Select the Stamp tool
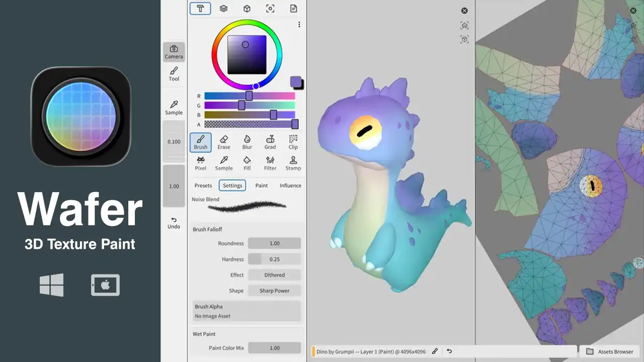The width and height of the screenshot is (644, 362). pyautogui.click(x=293, y=163)
